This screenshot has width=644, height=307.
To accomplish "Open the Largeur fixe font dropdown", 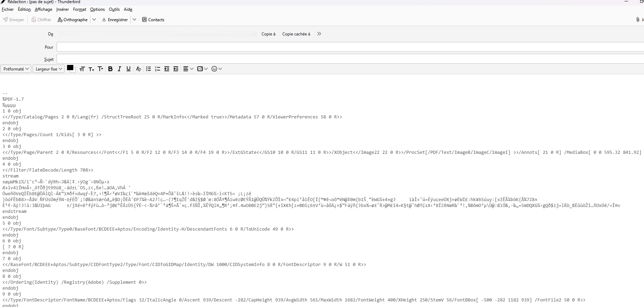I will [x=49, y=69].
